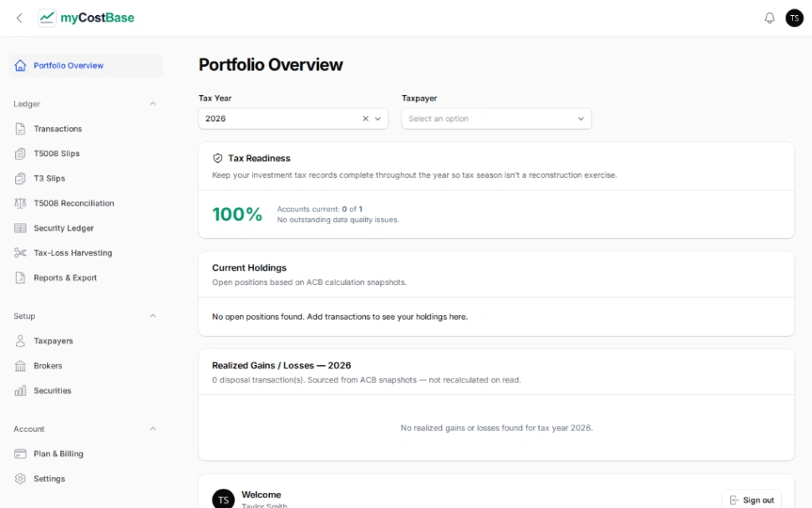Click the Brokers bank icon

coord(20,366)
